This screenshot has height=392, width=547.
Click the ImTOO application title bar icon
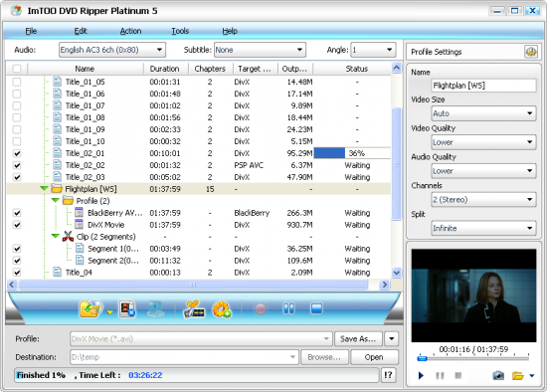click(x=16, y=11)
